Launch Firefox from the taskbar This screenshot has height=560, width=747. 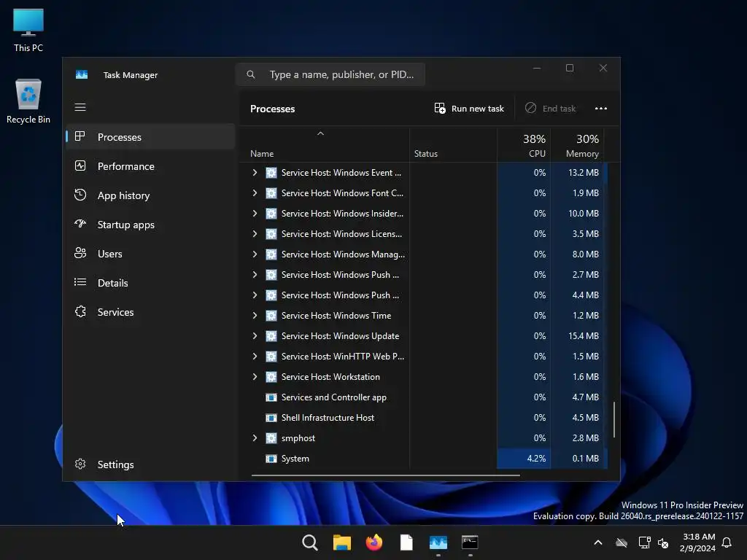click(374, 542)
